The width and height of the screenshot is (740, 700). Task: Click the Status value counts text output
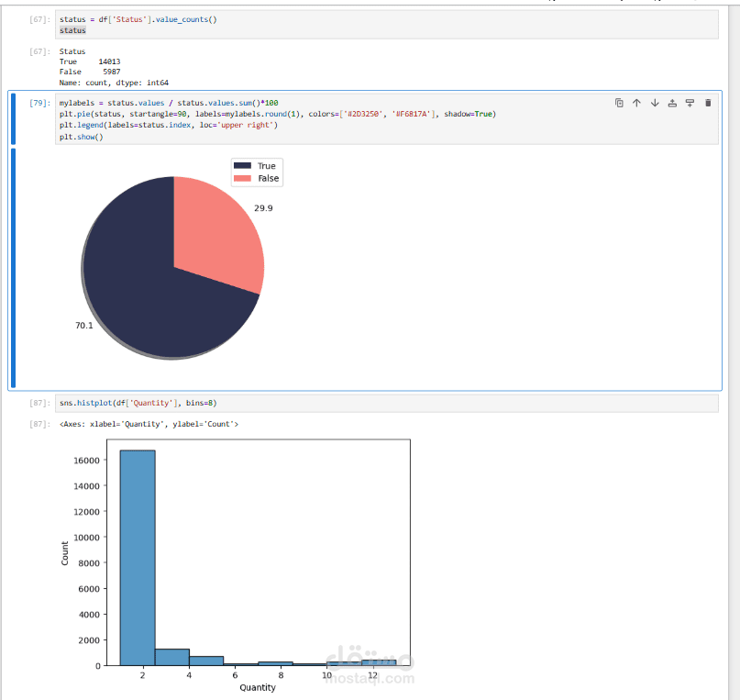tap(114, 67)
